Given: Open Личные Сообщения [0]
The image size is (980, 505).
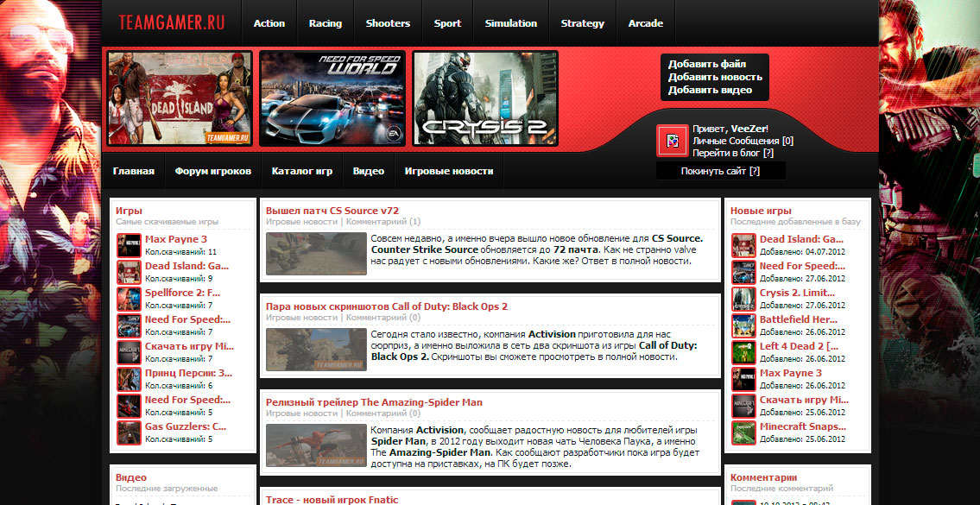Looking at the screenshot, I should tap(743, 141).
